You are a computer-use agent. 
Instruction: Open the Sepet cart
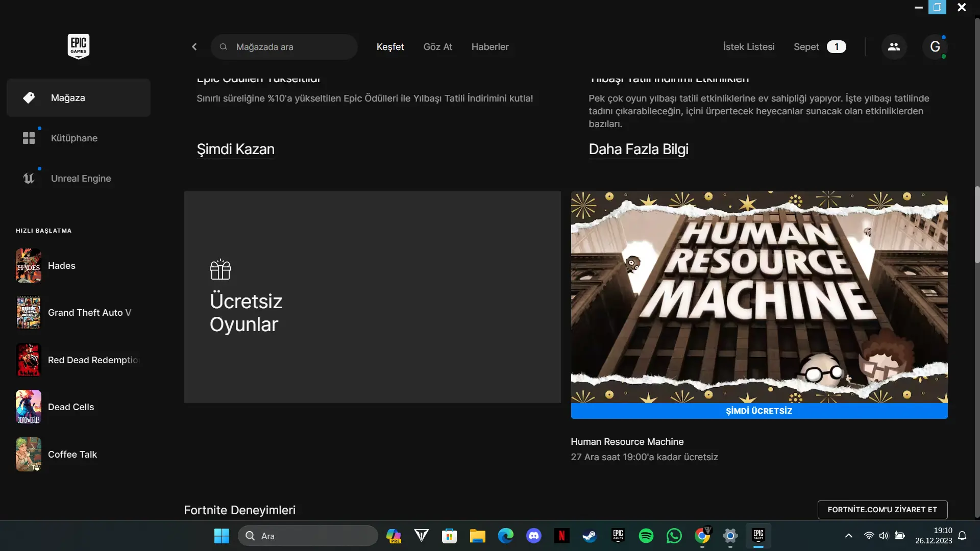coord(820,47)
